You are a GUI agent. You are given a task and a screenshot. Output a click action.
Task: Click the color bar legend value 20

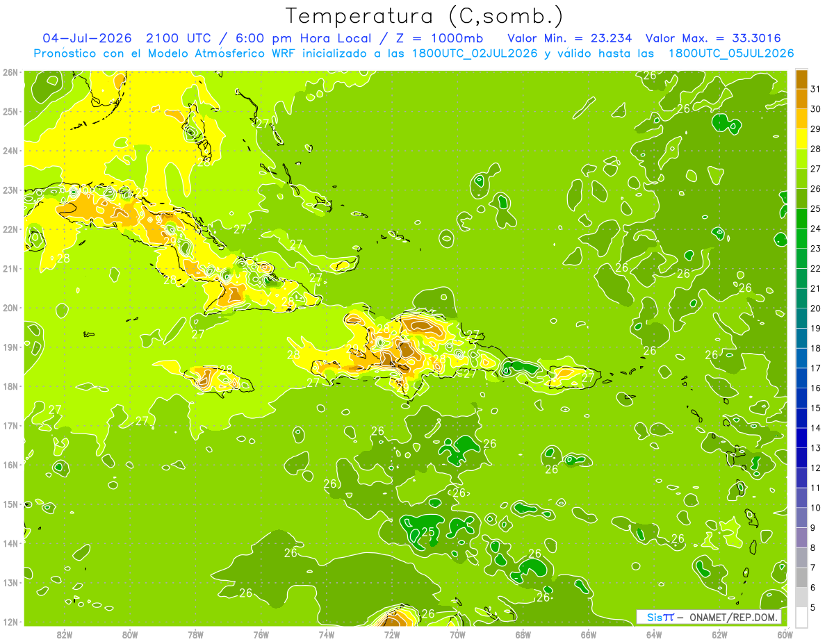click(x=816, y=308)
